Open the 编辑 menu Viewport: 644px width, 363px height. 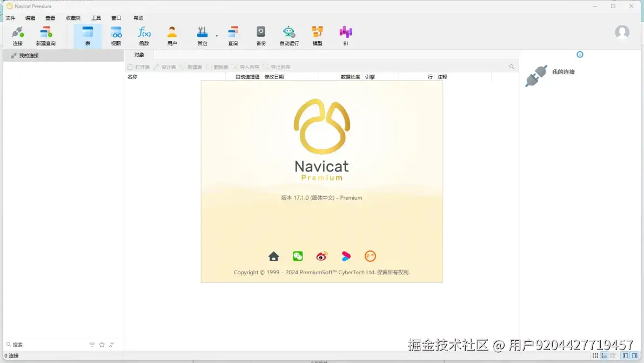(30, 18)
